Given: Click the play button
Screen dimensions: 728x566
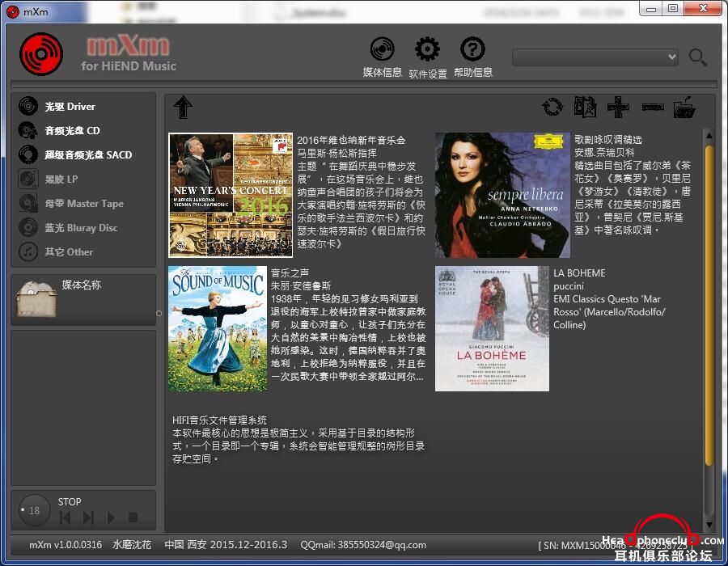Looking at the screenshot, I should click(111, 517).
